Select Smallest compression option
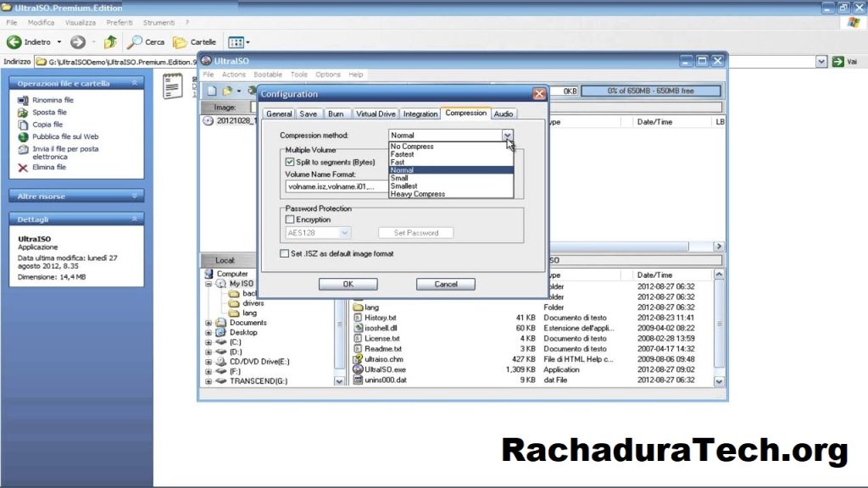This screenshot has height=488, width=868. click(451, 186)
